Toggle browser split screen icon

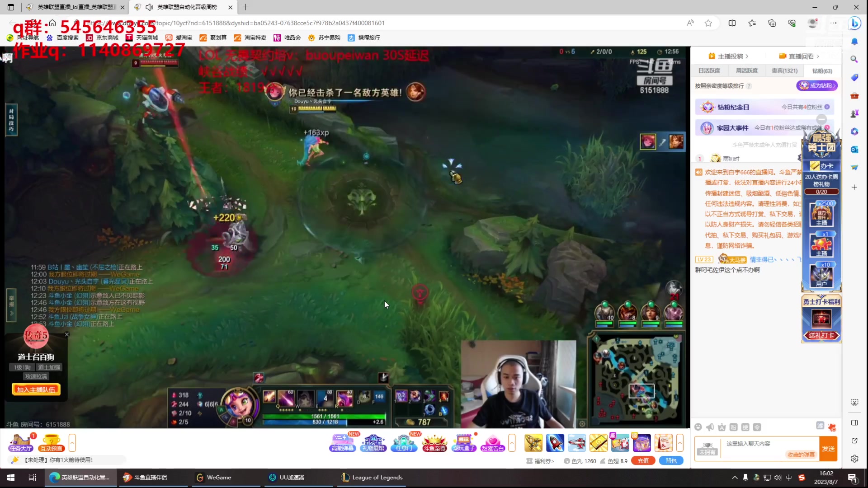point(732,23)
